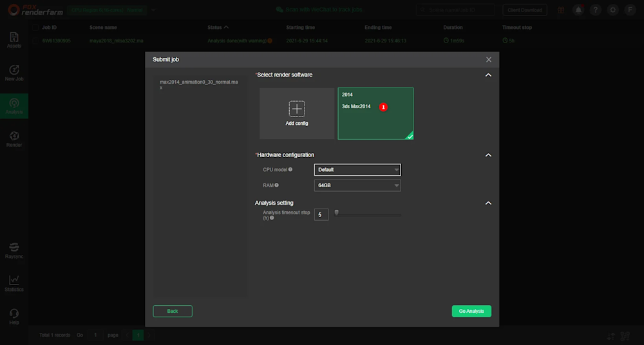Click the Analysis done(with warning) status
The height and width of the screenshot is (345, 644).
237,41
